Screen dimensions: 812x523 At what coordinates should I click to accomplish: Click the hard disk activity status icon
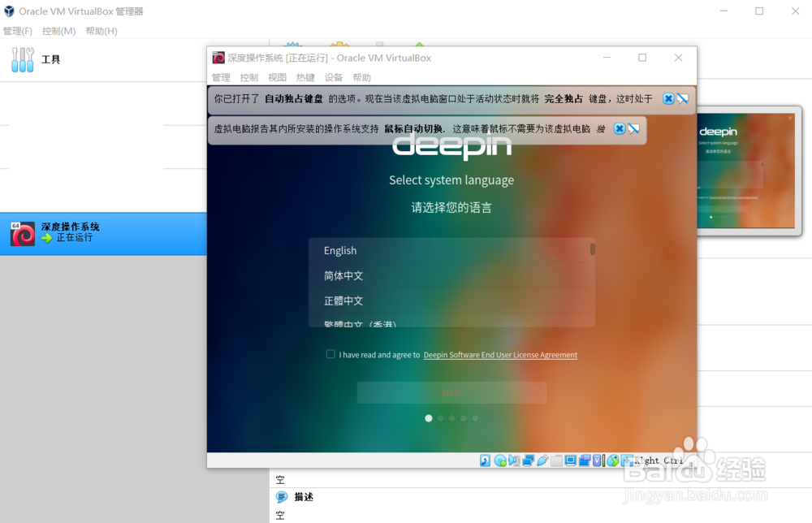[x=486, y=460]
